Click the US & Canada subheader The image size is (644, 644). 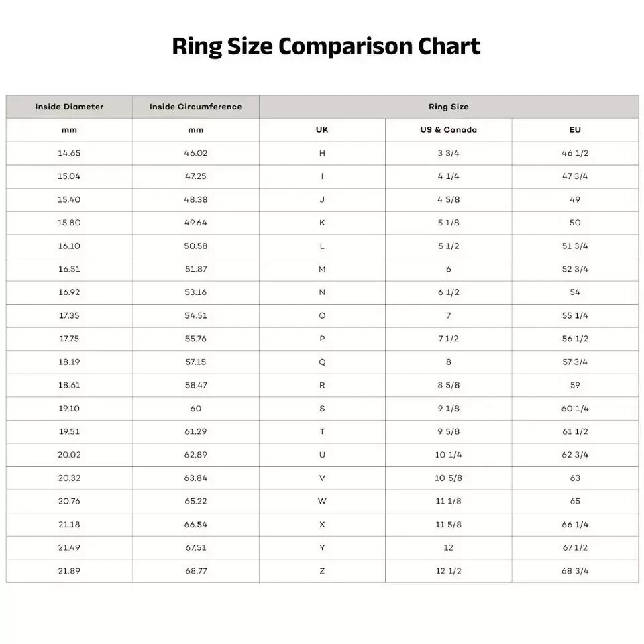(449, 130)
